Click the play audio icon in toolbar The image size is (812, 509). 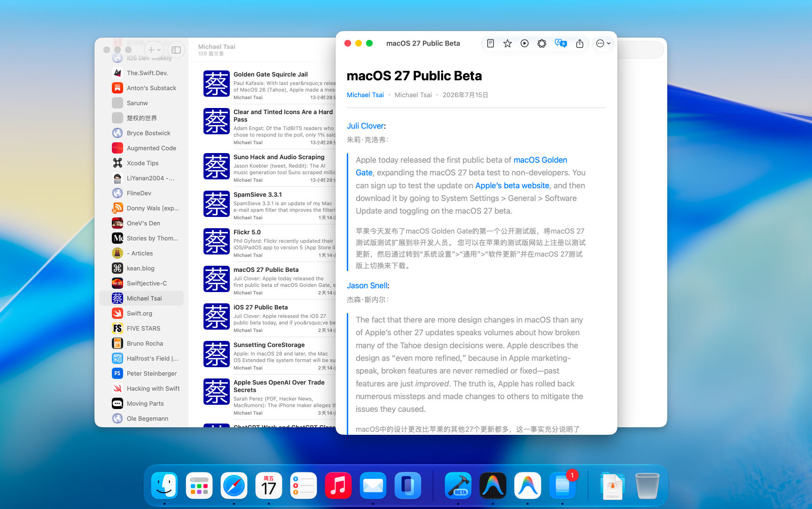click(x=524, y=43)
